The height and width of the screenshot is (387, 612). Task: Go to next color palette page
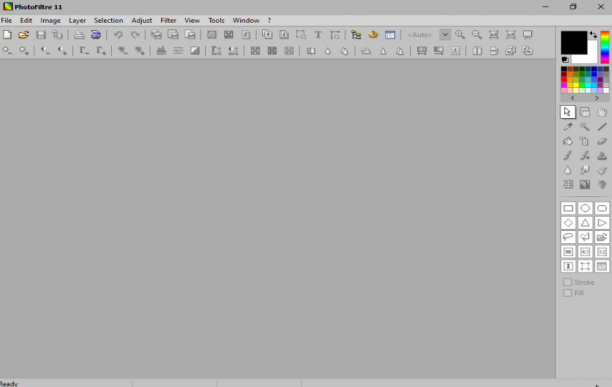597,98
